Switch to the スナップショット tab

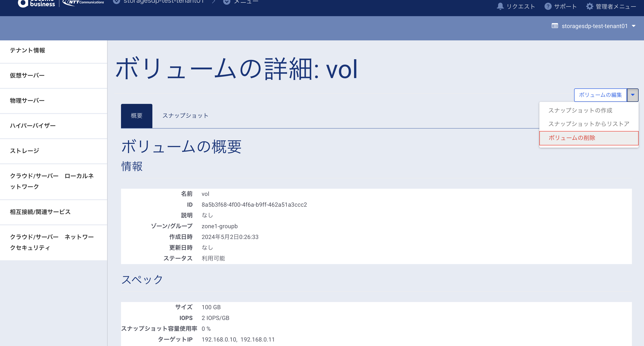click(185, 116)
